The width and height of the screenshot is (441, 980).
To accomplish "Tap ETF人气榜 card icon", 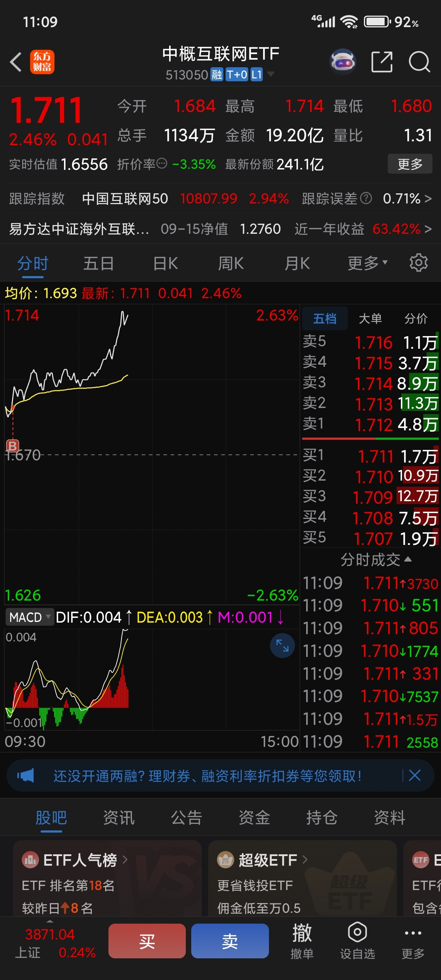I will pos(30,860).
